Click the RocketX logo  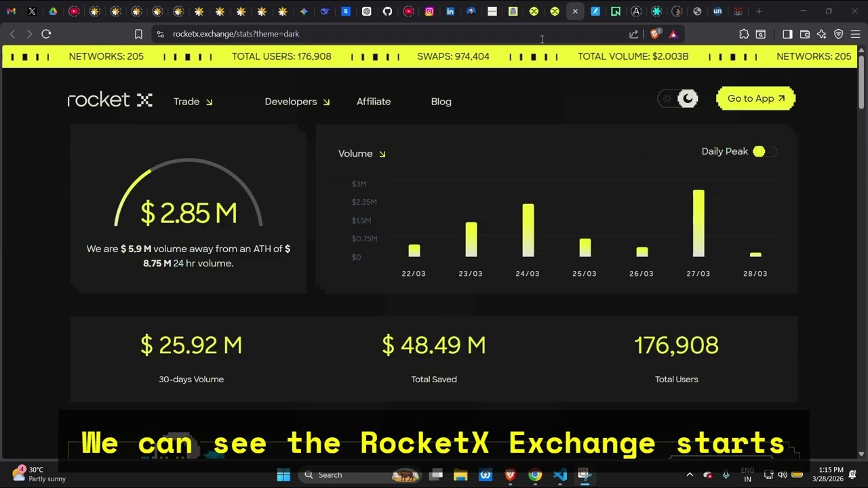[110, 100]
